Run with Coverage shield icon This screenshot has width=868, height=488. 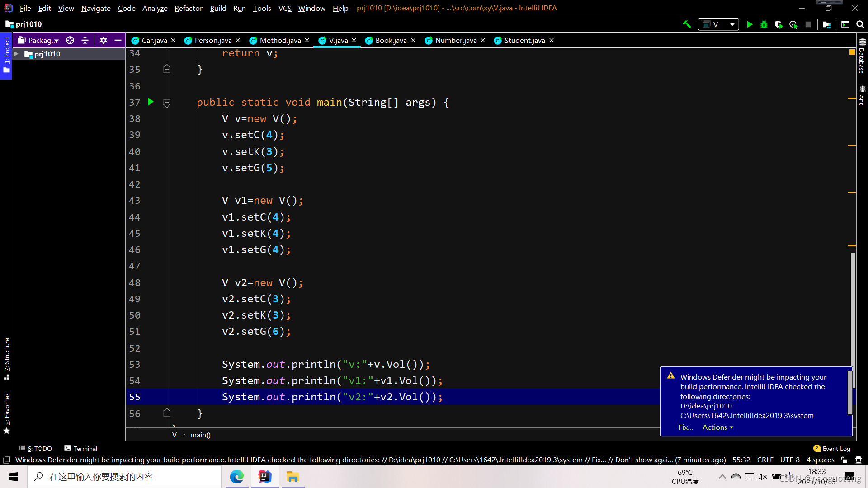(x=778, y=24)
